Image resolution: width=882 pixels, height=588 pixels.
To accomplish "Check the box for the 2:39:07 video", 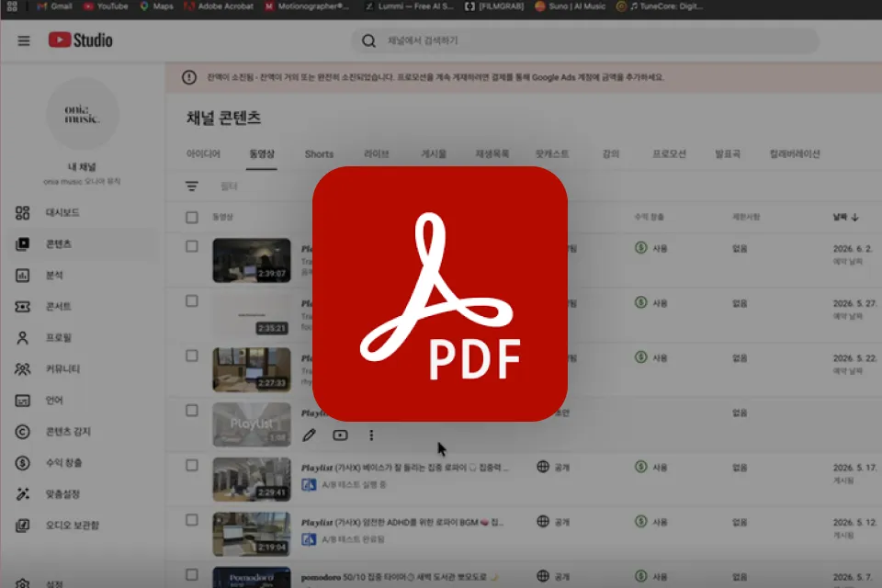I will point(192,246).
